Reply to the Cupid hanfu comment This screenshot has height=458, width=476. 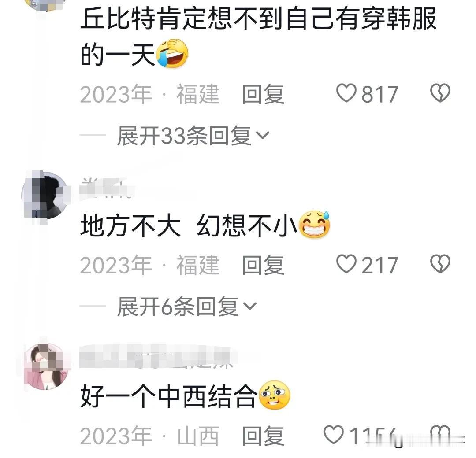(263, 94)
